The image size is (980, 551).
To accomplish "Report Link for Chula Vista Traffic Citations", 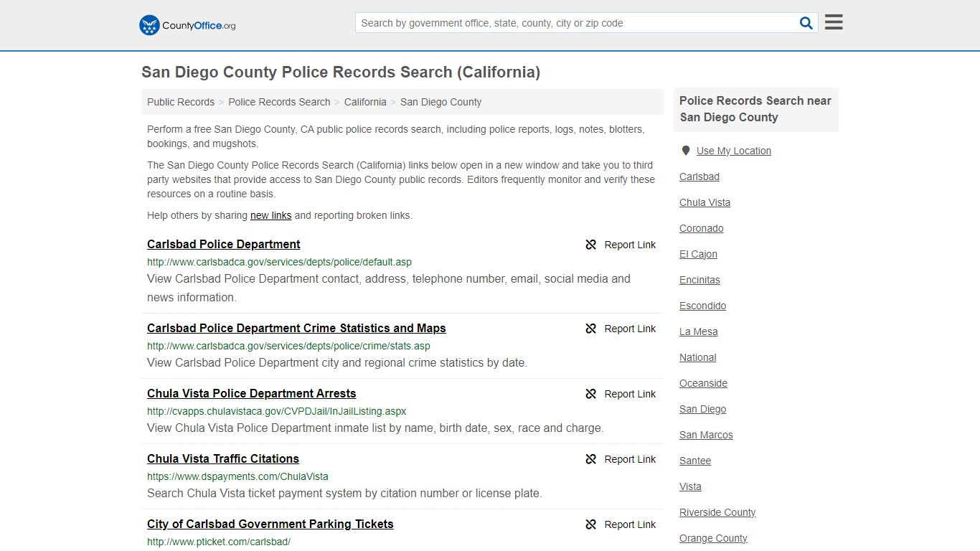I will 630,459.
